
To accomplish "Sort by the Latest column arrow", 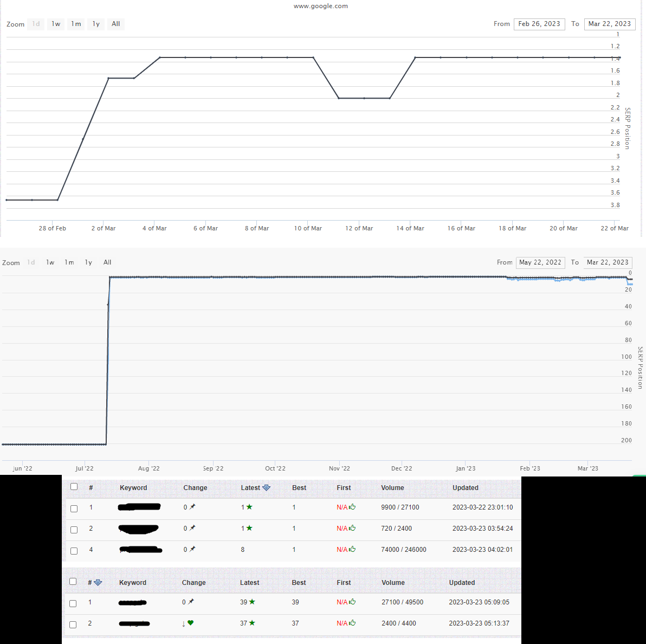I will [x=267, y=488].
